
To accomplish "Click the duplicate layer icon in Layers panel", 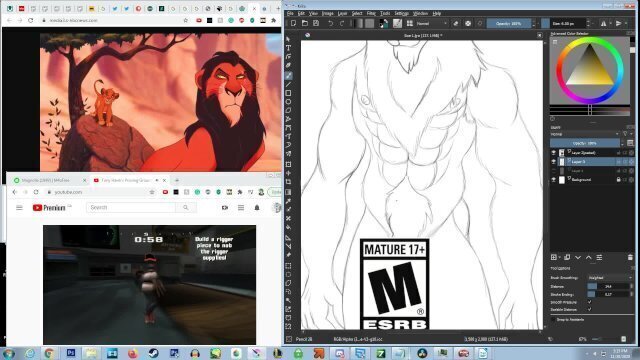I will tap(567, 258).
